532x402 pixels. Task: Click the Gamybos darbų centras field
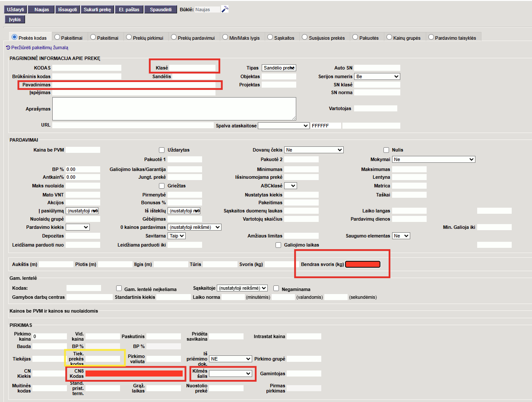(x=89, y=297)
